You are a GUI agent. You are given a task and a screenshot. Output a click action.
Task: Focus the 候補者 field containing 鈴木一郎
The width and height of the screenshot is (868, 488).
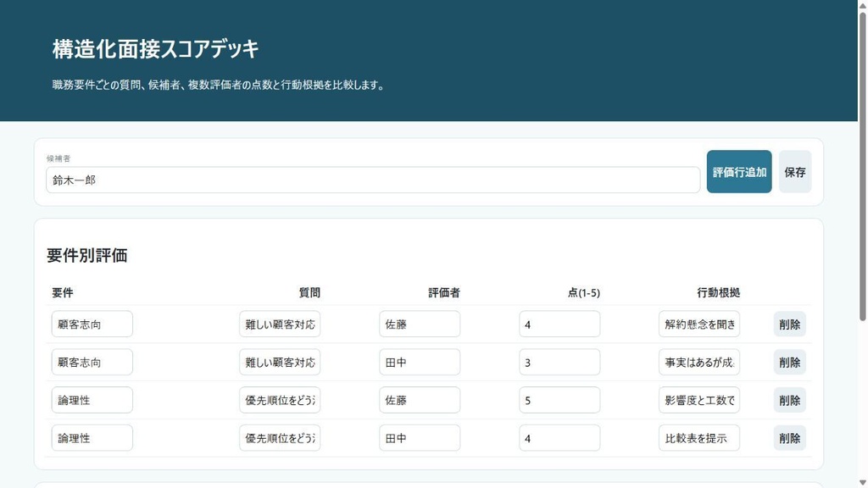coord(373,180)
